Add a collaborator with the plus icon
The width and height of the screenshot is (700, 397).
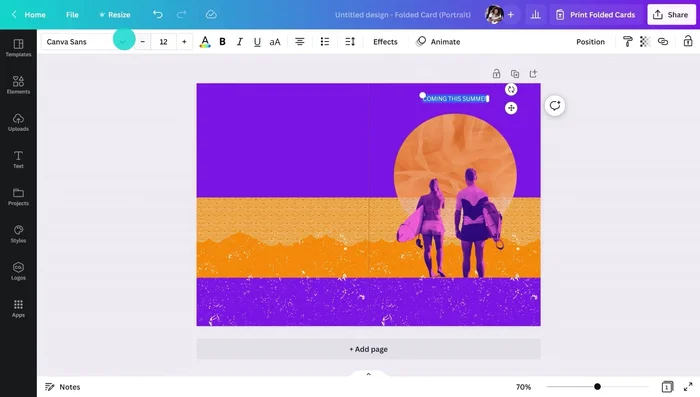[511, 14]
